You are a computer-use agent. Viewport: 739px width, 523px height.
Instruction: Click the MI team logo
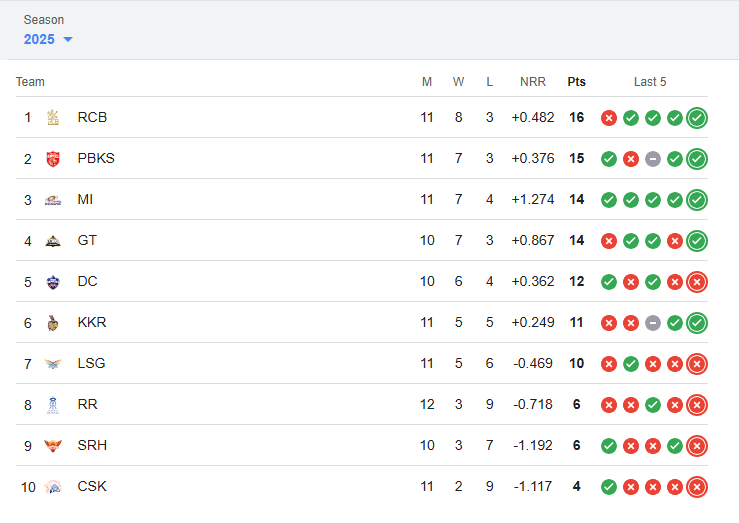(x=53, y=200)
